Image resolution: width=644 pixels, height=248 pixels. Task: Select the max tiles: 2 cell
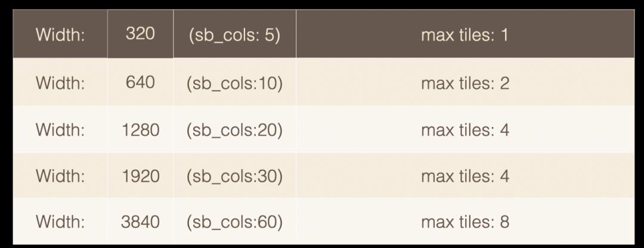[x=465, y=83]
